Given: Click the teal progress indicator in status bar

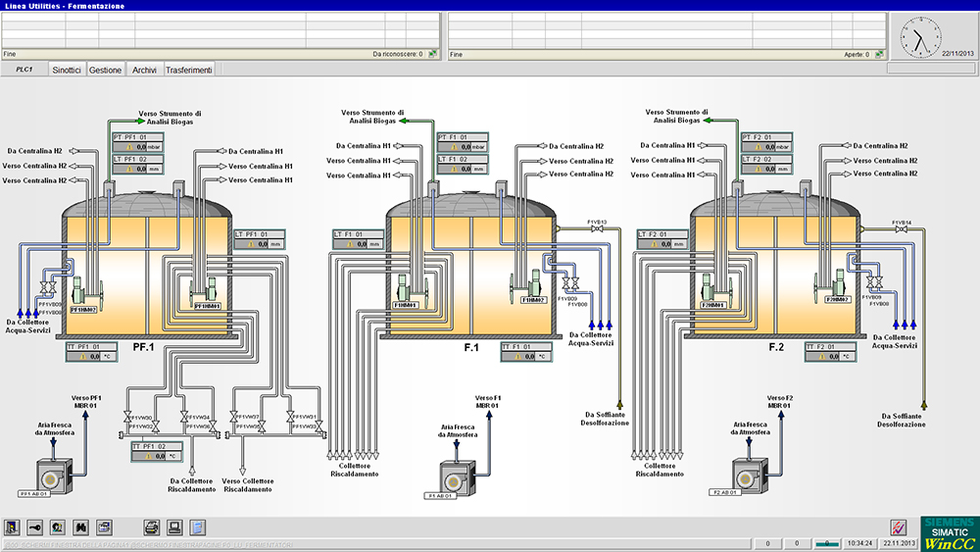Looking at the screenshot, I should tap(827, 544).
